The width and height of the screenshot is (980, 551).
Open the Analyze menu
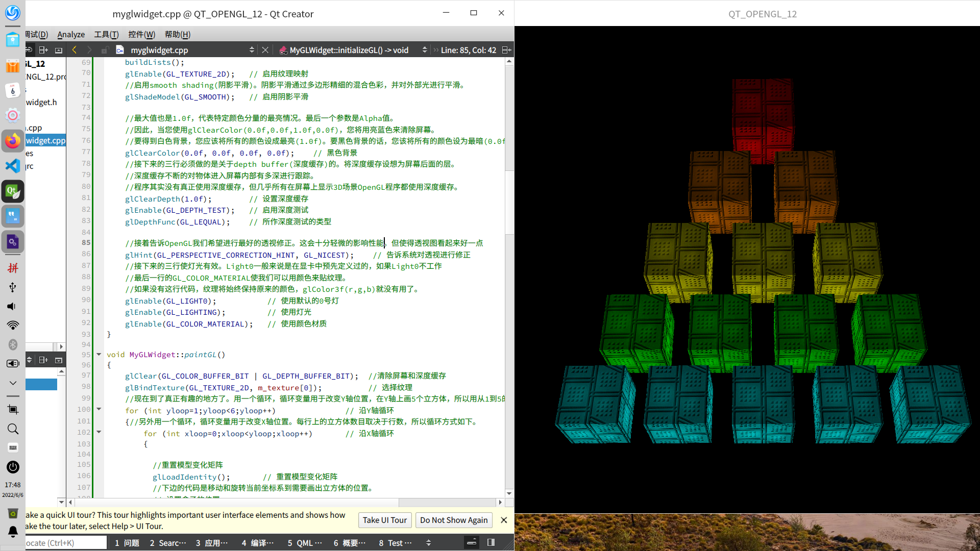(71, 34)
